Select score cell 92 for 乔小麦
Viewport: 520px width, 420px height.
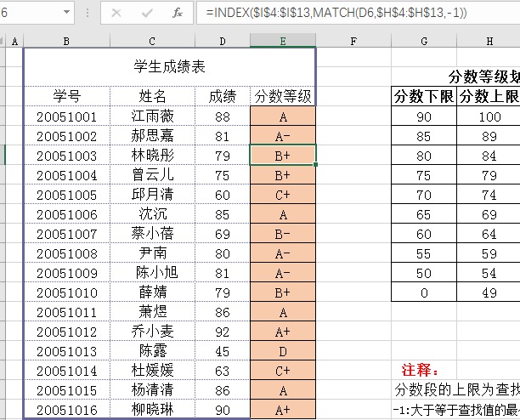pos(223,332)
